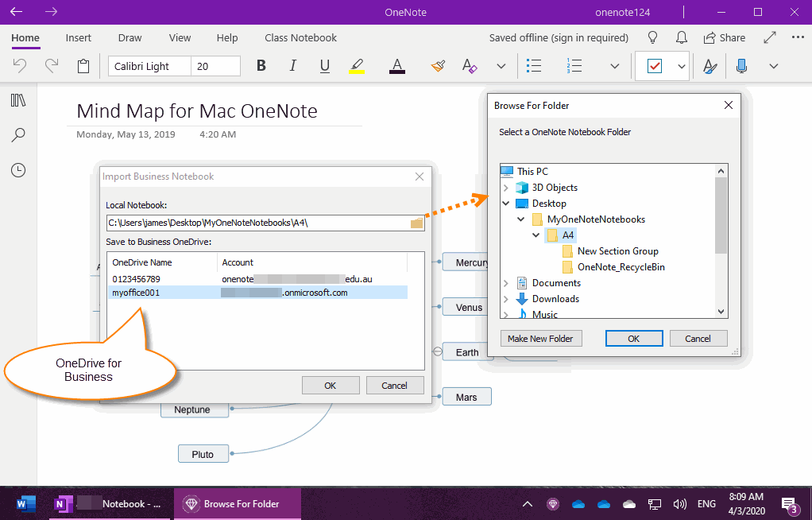Apply italic formatting

pyautogui.click(x=293, y=66)
